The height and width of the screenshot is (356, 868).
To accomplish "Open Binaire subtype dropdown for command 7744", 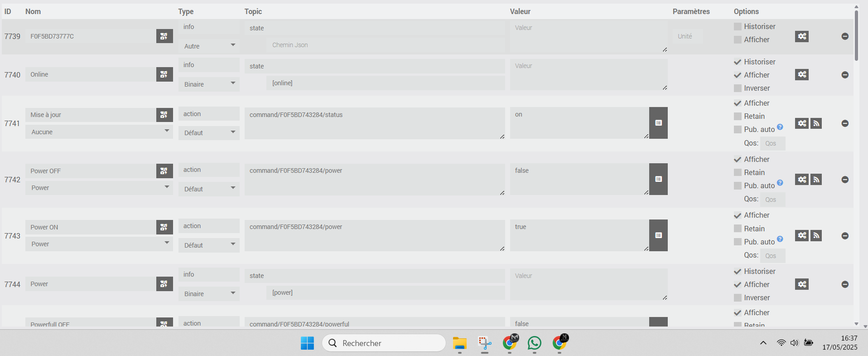I will tap(209, 293).
